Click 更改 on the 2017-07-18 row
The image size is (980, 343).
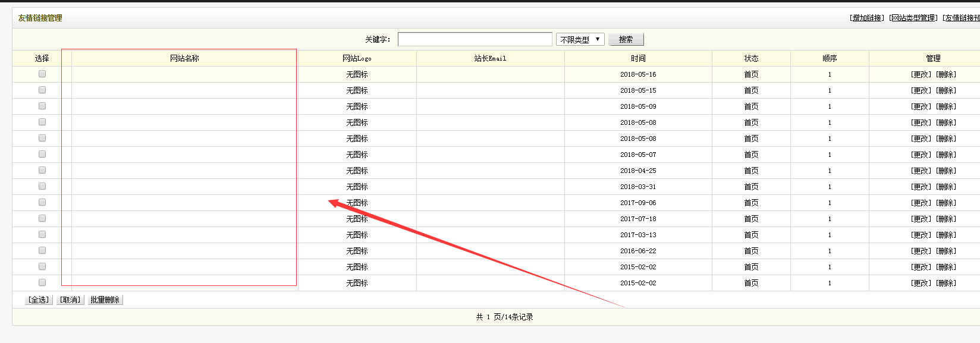(921, 219)
